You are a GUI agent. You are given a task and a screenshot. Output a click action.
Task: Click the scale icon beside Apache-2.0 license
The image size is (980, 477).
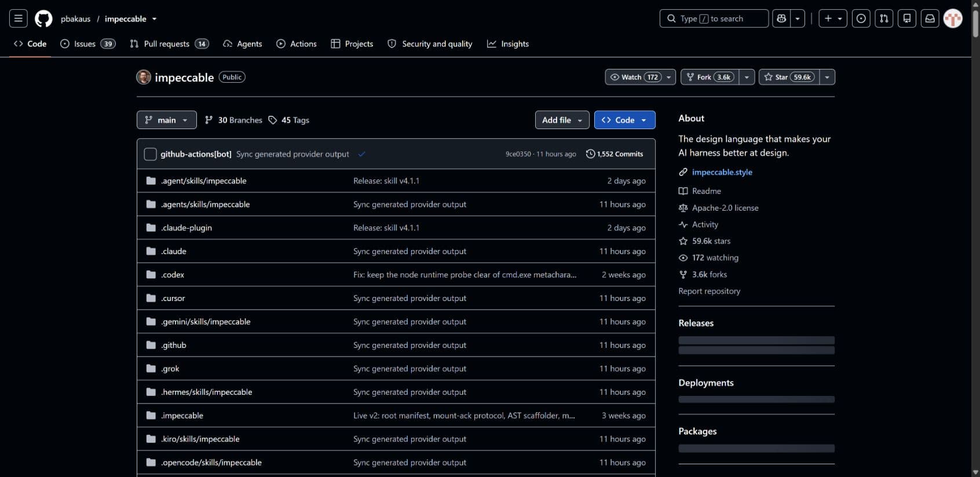[683, 208]
